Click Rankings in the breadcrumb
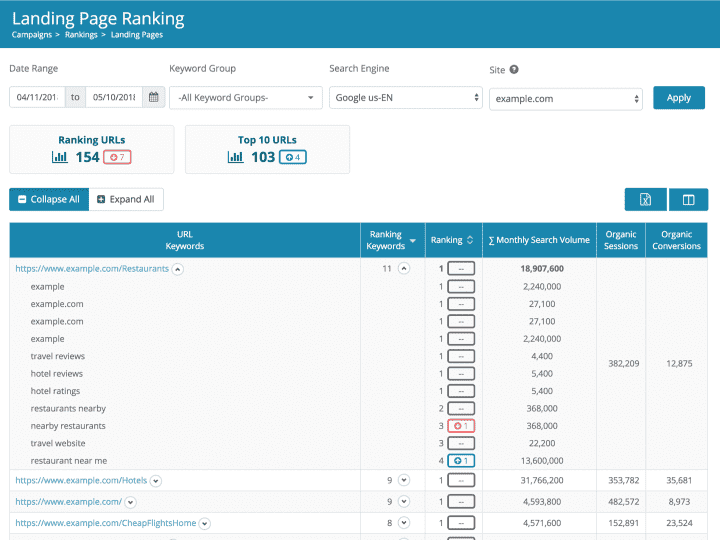This screenshot has width=720, height=540. pos(81,35)
